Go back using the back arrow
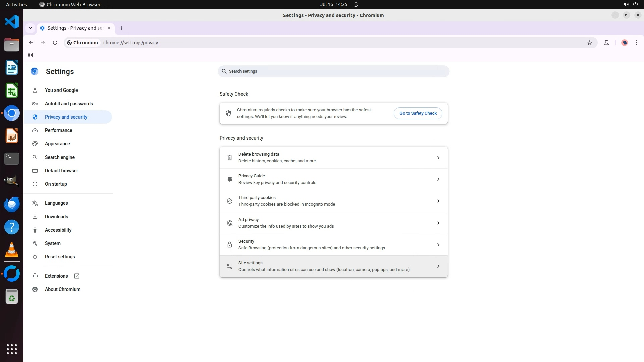Viewport: 644px width, 362px height. tap(31, 43)
